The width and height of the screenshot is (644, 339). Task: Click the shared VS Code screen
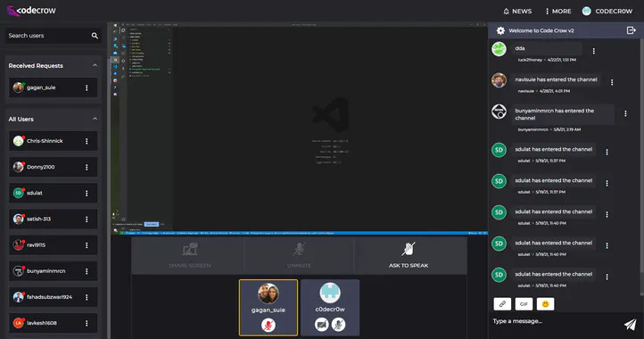click(299, 129)
